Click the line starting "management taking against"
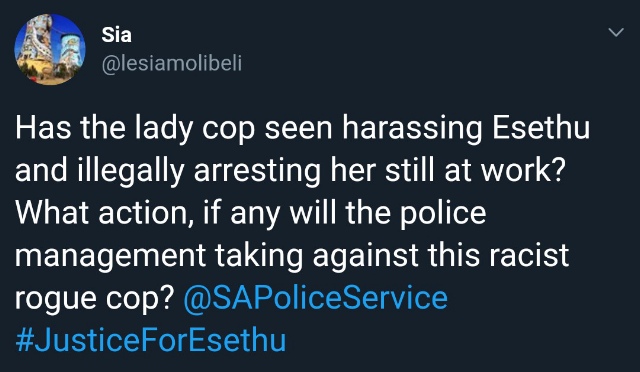Image resolution: width=640 pixels, height=372 pixels. point(292,256)
